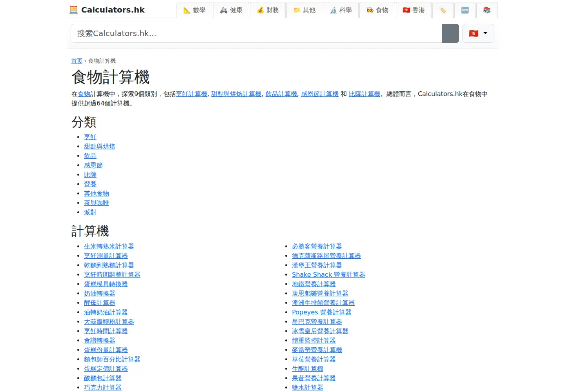Open the 酵母計算器 calculator
Image resolution: width=565 pixels, height=392 pixels.
point(100,303)
